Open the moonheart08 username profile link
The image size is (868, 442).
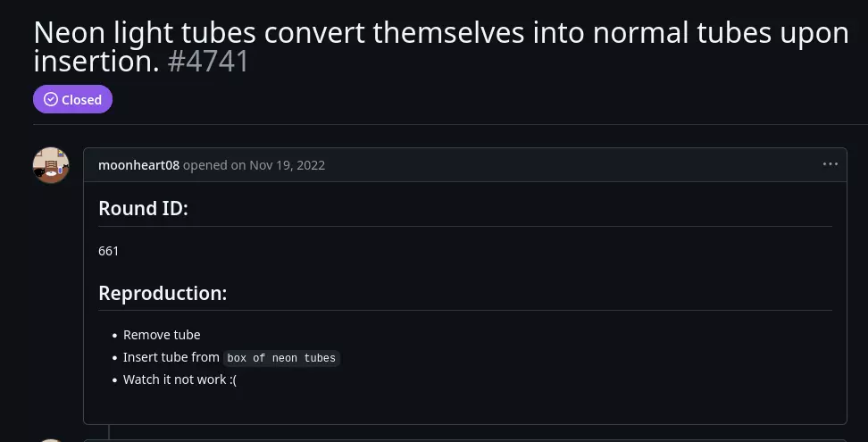click(x=138, y=165)
